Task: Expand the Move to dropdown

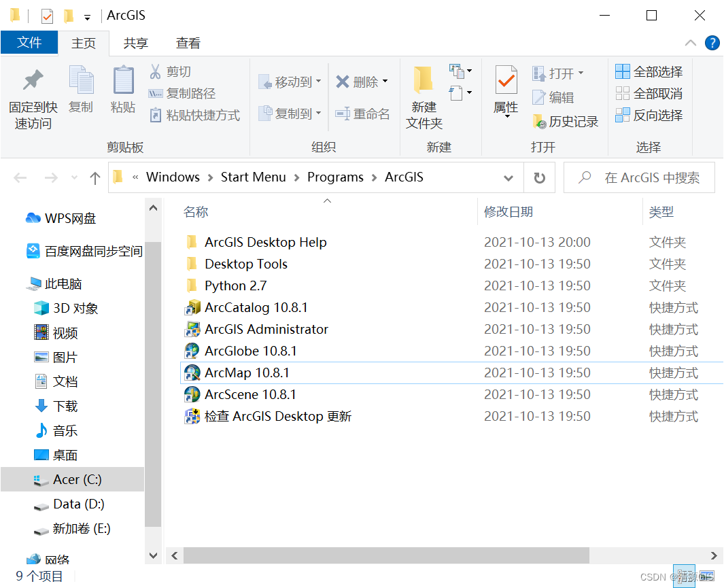Action: pyautogui.click(x=319, y=82)
